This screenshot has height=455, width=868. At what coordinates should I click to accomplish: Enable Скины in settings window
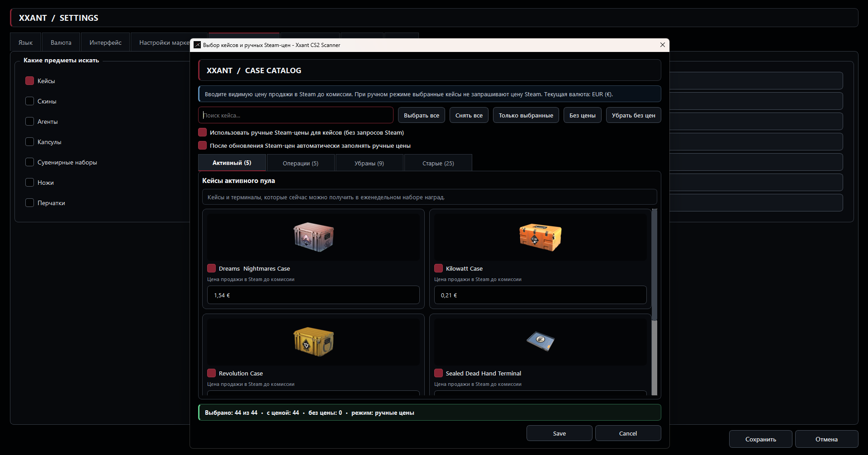[30, 101]
